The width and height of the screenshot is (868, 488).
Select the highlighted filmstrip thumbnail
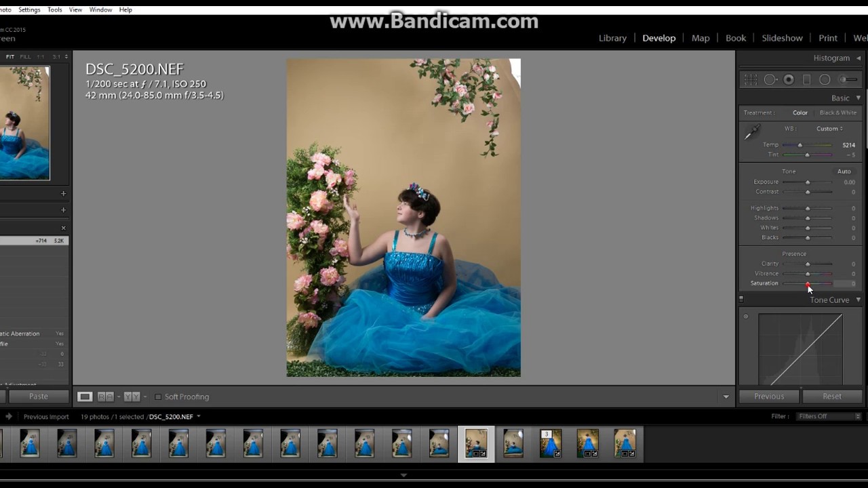coord(476,444)
